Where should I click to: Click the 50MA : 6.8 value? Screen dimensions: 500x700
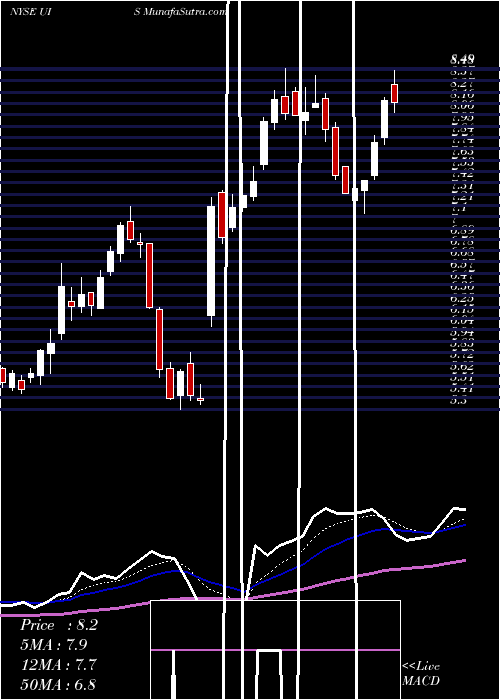(x=58, y=684)
